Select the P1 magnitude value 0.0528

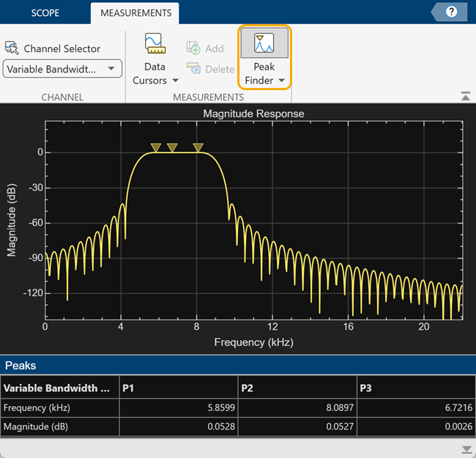(221, 426)
